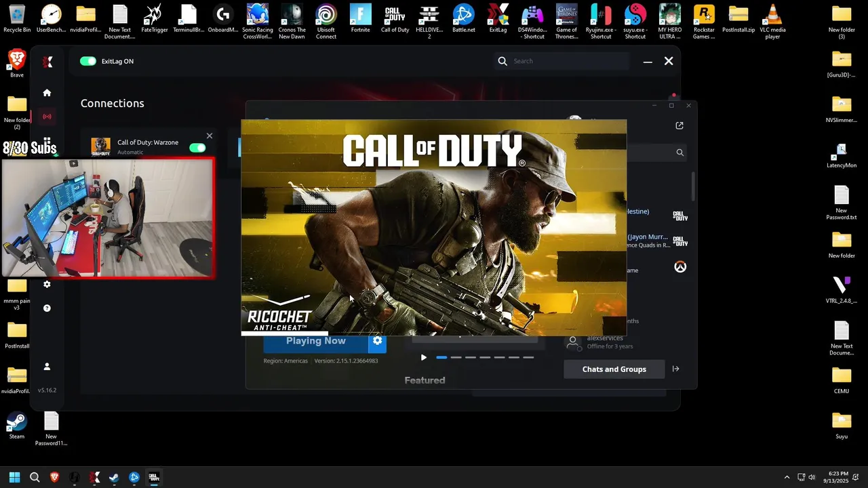
Task: Select the CEMU desktop folder
Action: [842, 381]
